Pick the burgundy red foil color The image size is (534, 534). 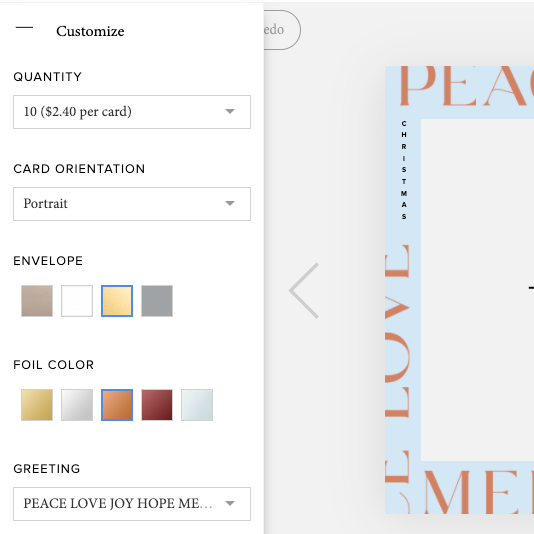coord(157,405)
